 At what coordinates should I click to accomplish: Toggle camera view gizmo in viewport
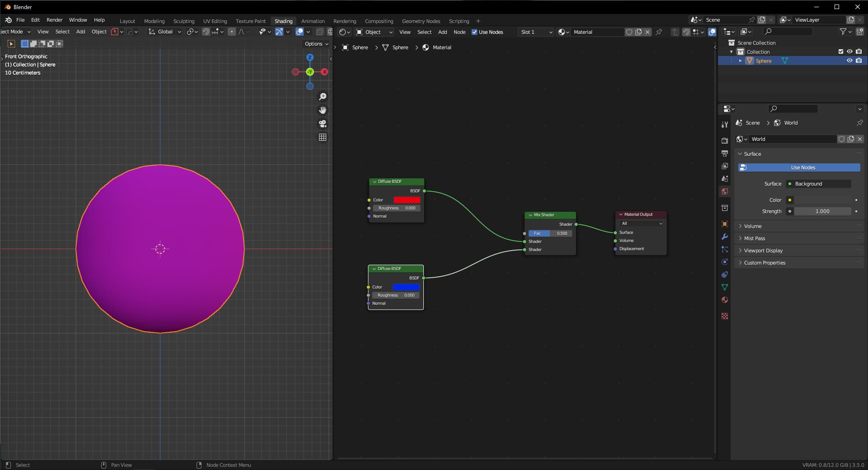[323, 124]
